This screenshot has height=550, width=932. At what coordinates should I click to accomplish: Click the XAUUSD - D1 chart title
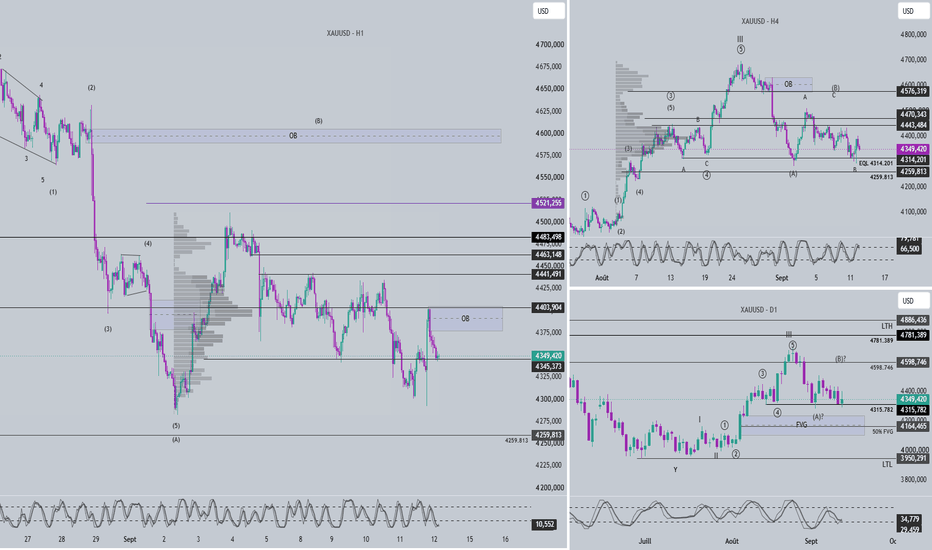tap(758, 310)
